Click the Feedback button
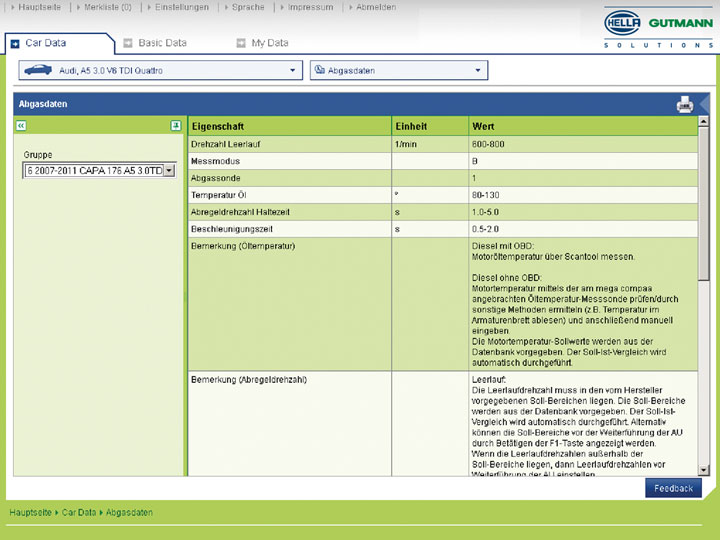The height and width of the screenshot is (540, 720). click(673, 488)
